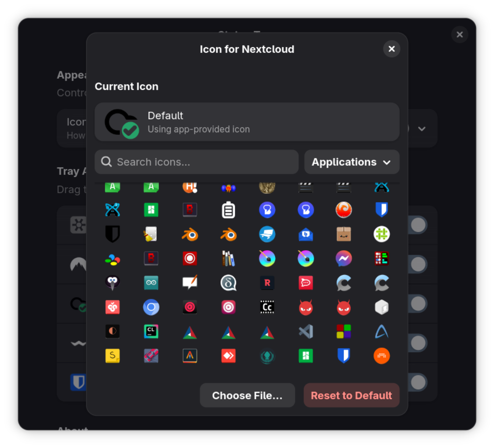Choose the blue Bitwarden shield icon

tap(382, 210)
